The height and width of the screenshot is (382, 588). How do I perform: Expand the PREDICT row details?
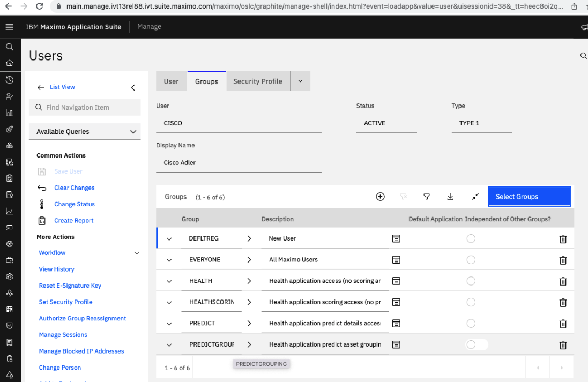click(x=169, y=324)
